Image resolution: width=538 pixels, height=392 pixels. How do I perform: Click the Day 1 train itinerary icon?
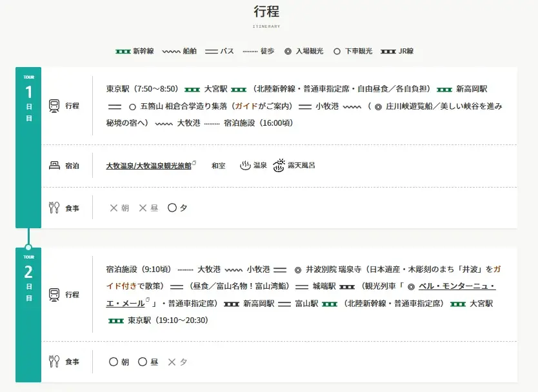[54, 106]
